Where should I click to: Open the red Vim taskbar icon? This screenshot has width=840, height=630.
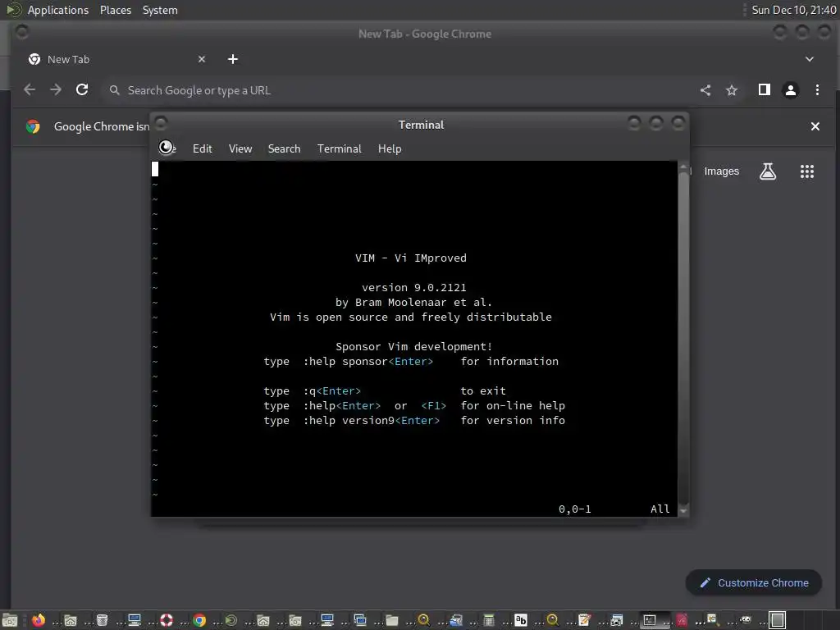(682, 620)
